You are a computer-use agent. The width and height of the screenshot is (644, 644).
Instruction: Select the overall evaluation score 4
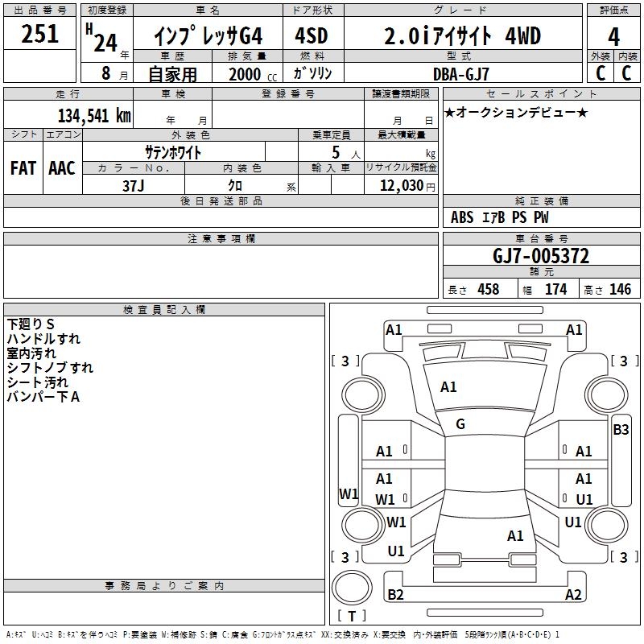coord(613,36)
